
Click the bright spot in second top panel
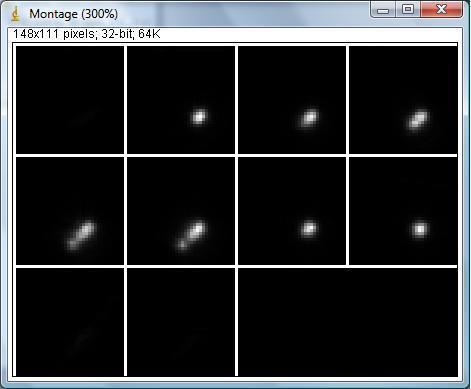[x=199, y=117]
